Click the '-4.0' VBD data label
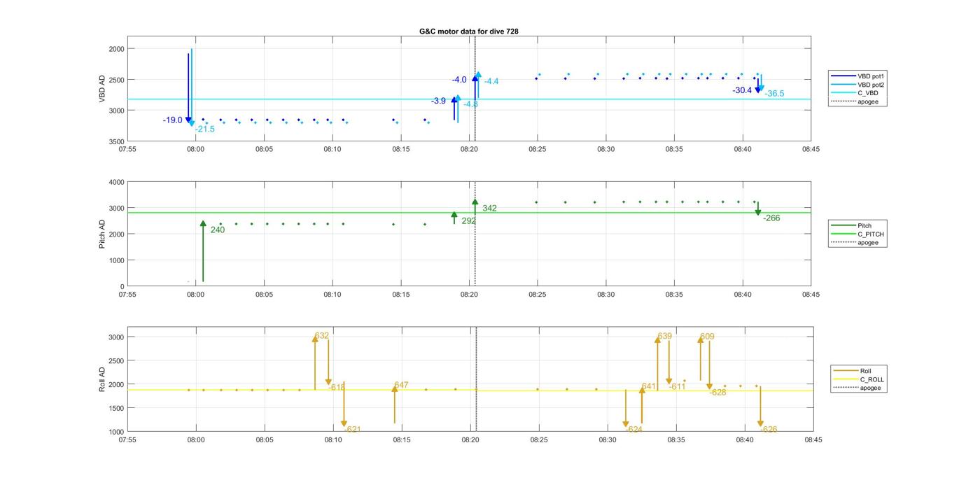The height and width of the screenshot is (485, 980). click(x=459, y=80)
